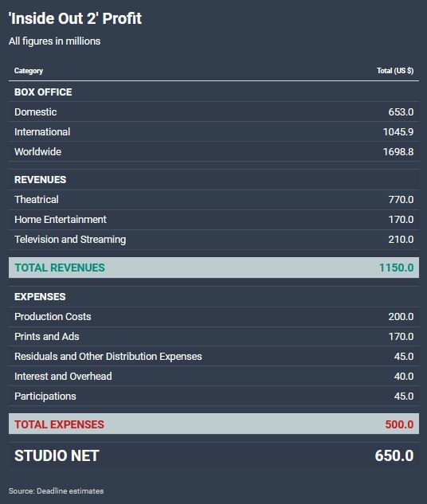427x504 pixels.
Task: Select Residuals and Other Distribution Expenses
Action: [x=108, y=357]
